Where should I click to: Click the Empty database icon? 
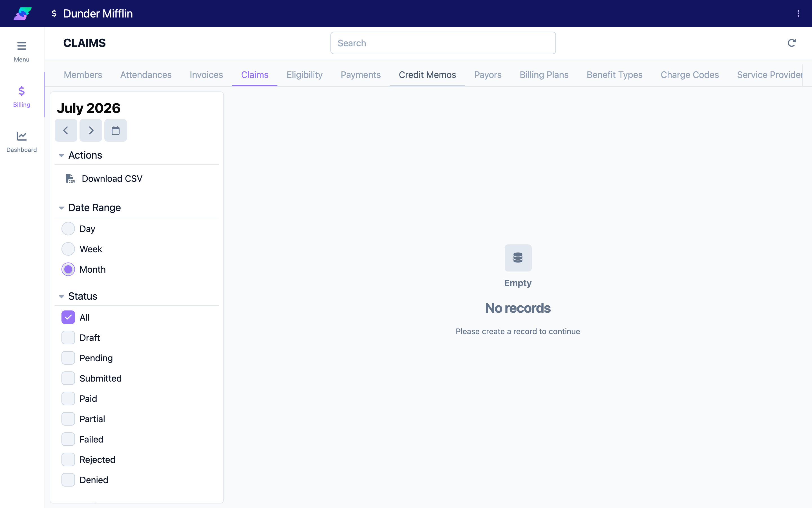[518, 258]
